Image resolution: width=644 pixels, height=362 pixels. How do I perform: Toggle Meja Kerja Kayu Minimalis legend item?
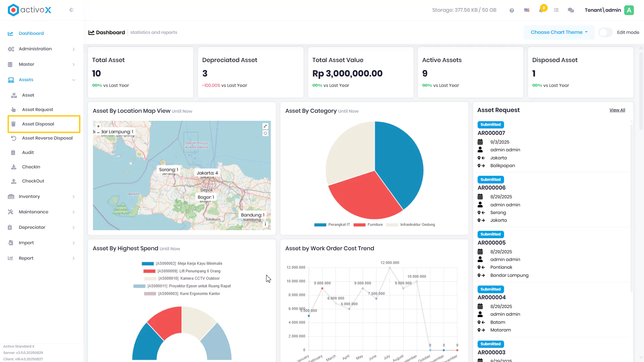pyautogui.click(x=182, y=264)
